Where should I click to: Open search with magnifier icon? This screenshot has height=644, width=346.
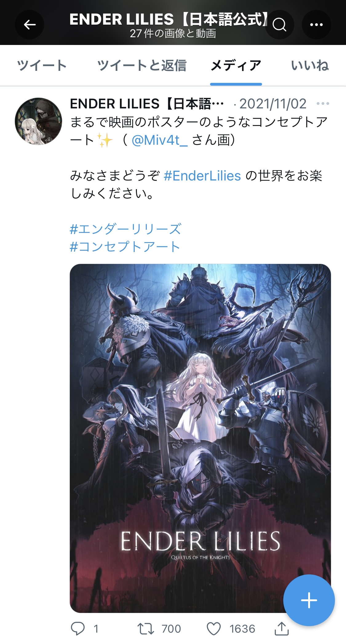pos(279,24)
